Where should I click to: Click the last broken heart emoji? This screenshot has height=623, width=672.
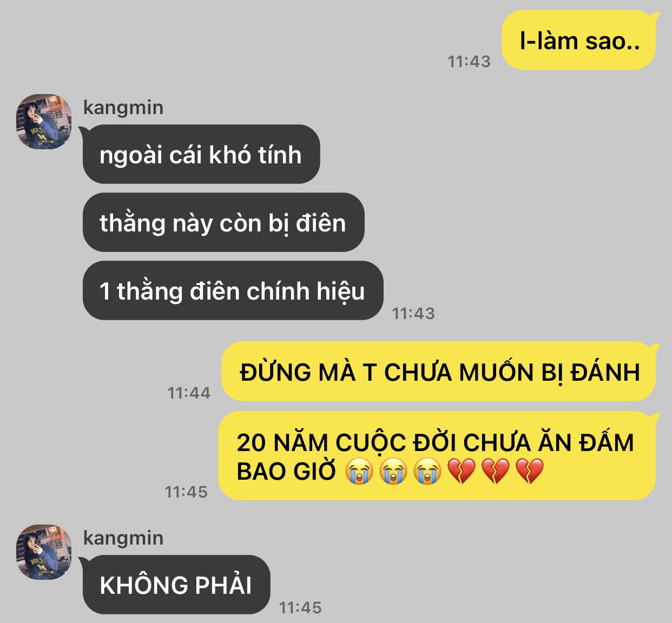(x=530, y=471)
